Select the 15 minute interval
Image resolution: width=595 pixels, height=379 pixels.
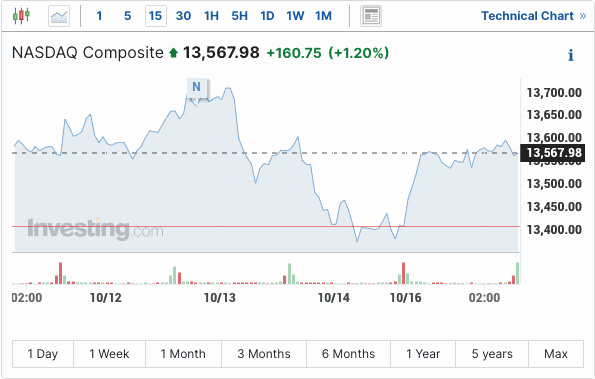[x=156, y=16]
